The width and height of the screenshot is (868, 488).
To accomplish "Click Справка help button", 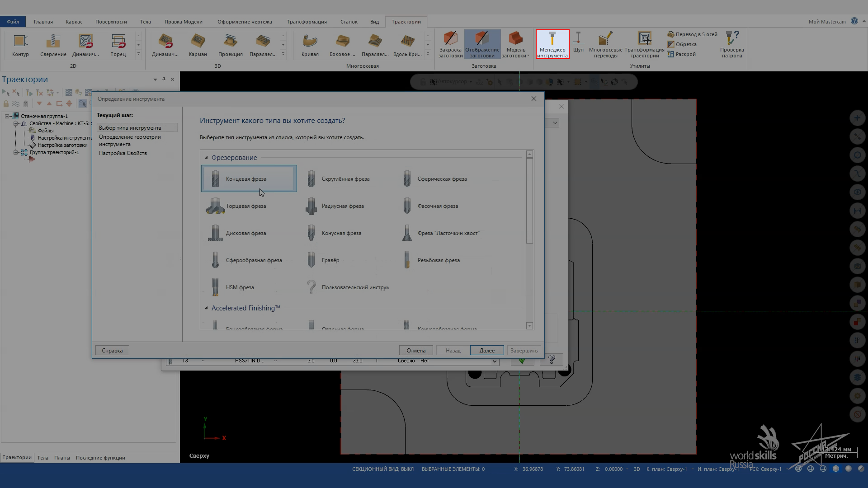I will pyautogui.click(x=112, y=350).
